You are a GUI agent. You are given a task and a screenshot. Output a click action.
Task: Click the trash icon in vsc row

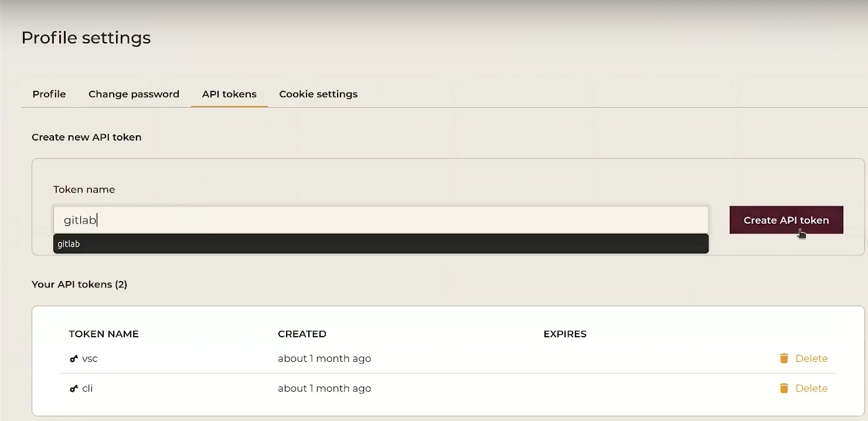(784, 358)
